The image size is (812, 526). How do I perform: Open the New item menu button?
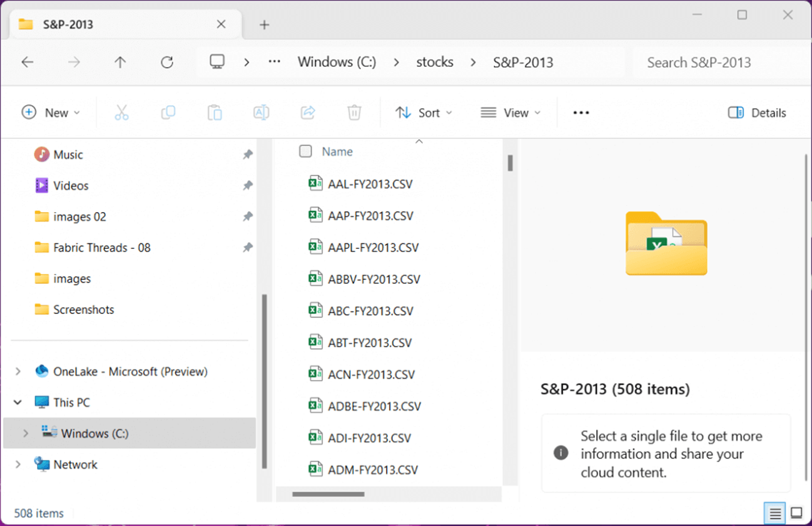(x=51, y=113)
